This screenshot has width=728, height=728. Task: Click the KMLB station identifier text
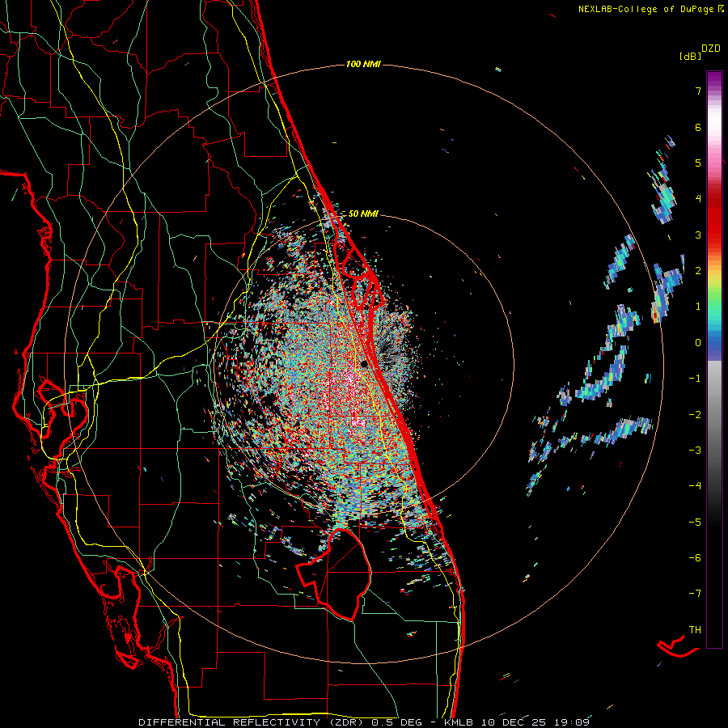459,722
